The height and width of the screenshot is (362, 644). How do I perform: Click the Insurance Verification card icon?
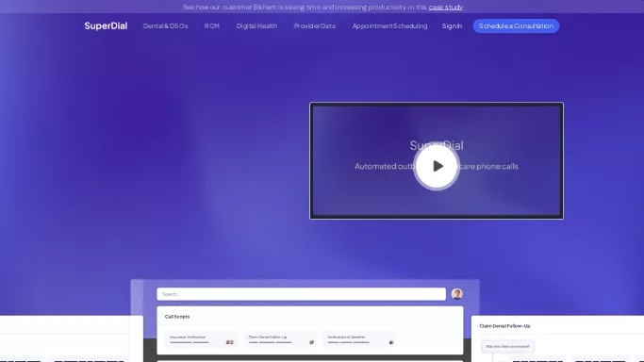coord(229,342)
